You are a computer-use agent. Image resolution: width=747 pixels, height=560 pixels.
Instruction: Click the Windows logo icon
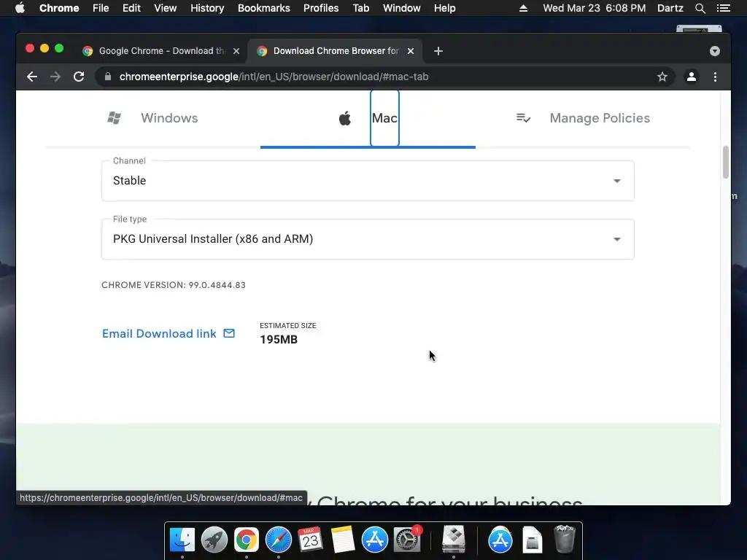coord(115,117)
